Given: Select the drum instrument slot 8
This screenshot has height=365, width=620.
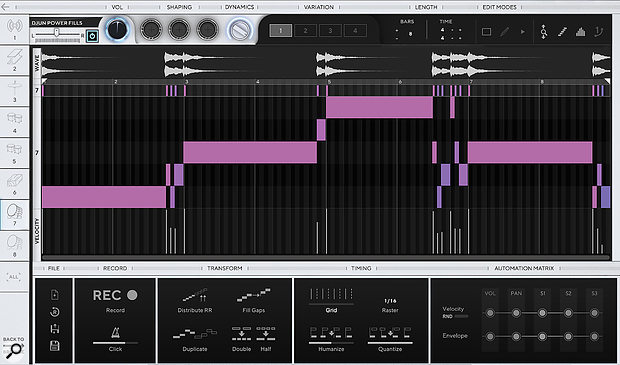Looking at the screenshot, I should (x=15, y=246).
